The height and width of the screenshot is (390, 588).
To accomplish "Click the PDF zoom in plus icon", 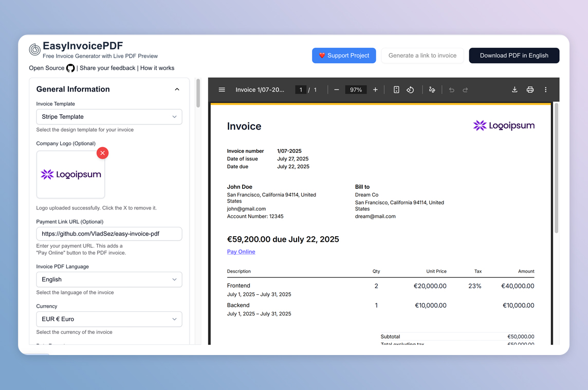I will click(x=375, y=90).
